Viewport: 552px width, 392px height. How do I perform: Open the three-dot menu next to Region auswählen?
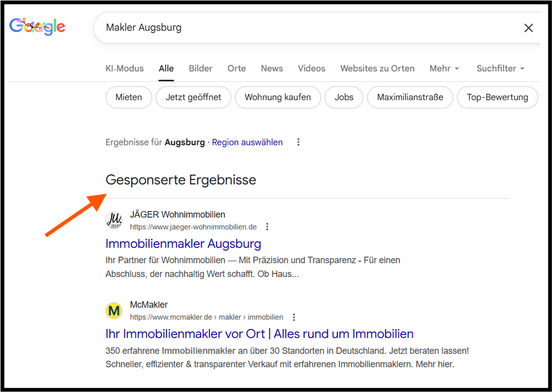(x=298, y=142)
